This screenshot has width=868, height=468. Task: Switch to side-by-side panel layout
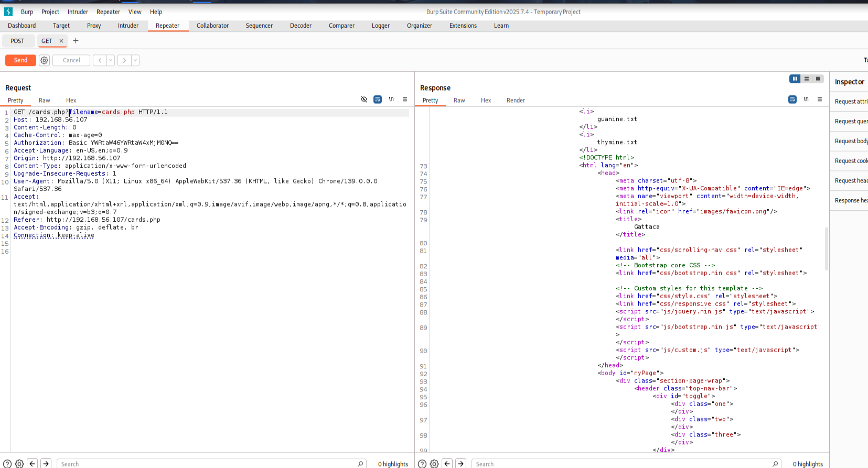coord(795,79)
